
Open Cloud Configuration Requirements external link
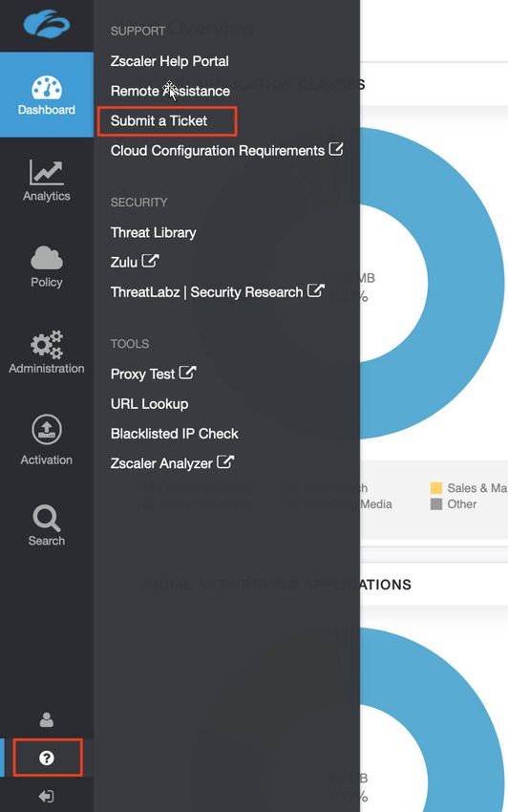click(x=227, y=151)
